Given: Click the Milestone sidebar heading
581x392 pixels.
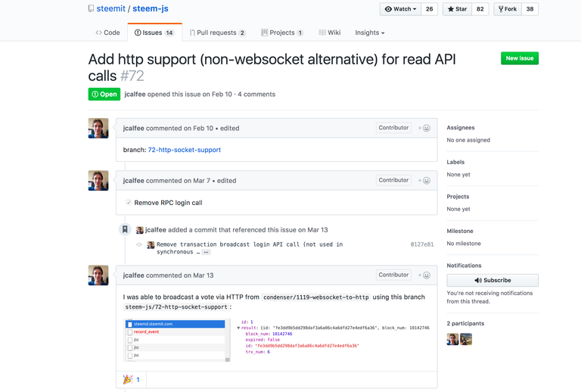Looking at the screenshot, I should click(460, 231).
